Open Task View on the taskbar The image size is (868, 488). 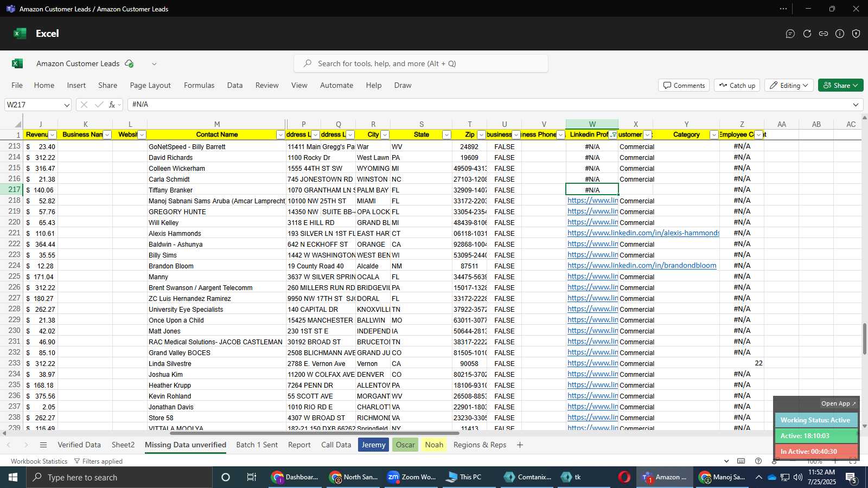(252, 477)
